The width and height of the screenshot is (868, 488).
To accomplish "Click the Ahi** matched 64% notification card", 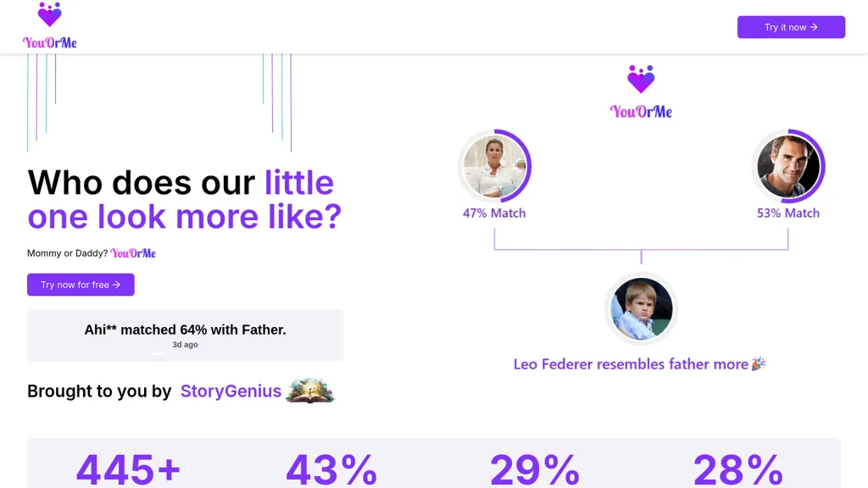I will 186,335.
